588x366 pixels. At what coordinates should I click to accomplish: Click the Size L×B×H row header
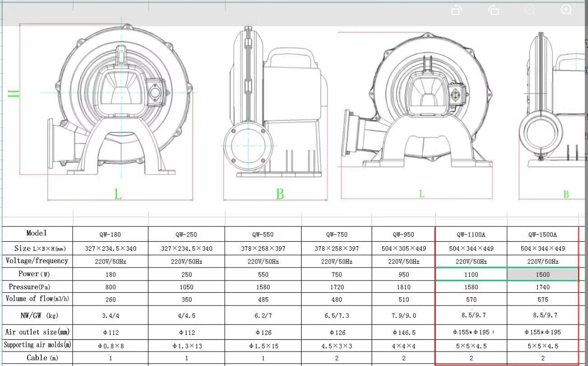pyautogui.click(x=37, y=248)
